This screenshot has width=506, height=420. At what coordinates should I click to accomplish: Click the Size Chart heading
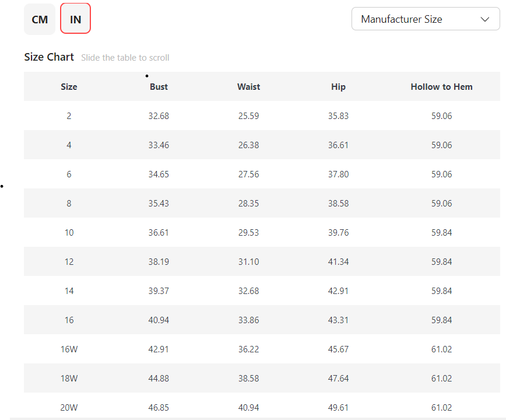click(49, 57)
